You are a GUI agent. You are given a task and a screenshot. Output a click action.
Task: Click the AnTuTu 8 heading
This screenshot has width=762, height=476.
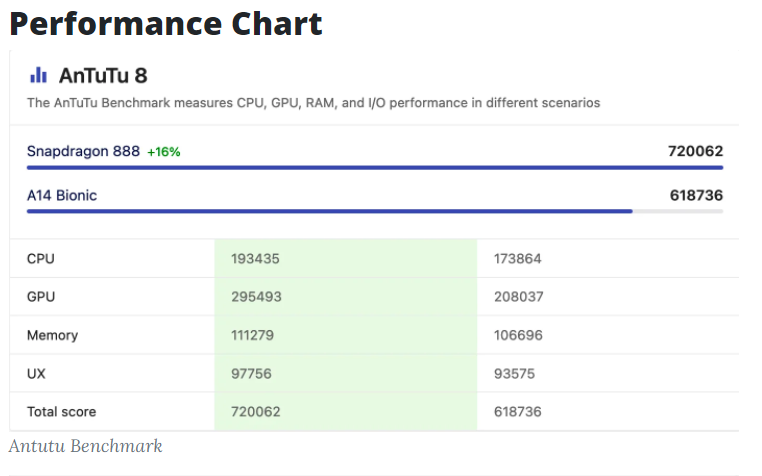103,76
